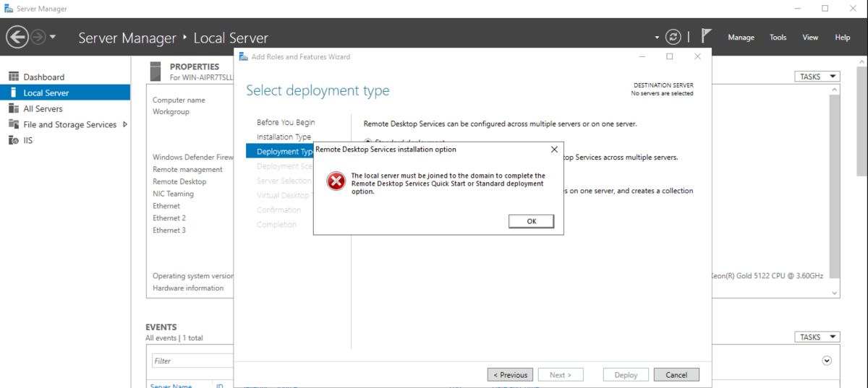Viewport: 868px width, 388px height.
Task: Select the Before You Begin wizard step
Action: tap(286, 122)
